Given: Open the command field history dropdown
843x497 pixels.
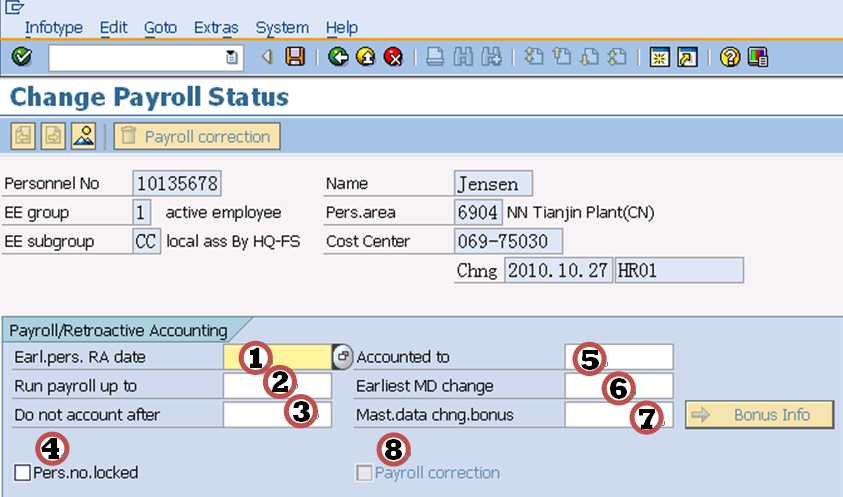Looking at the screenshot, I should (232, 58).
